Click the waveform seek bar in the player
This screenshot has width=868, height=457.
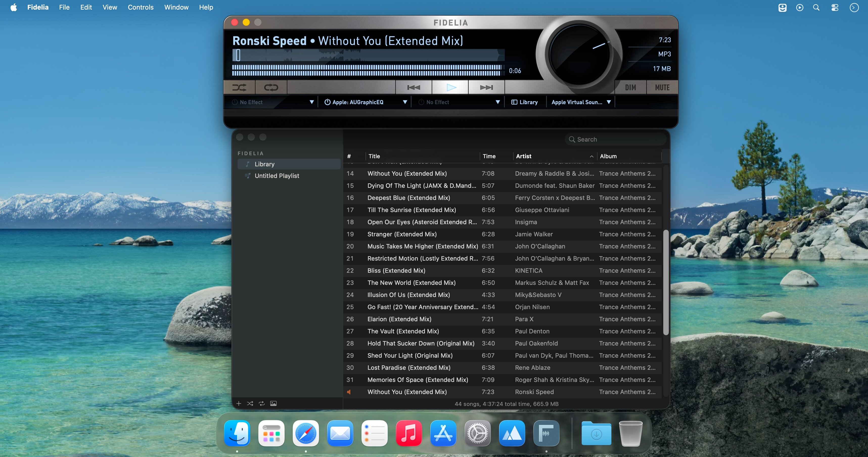click(x=368, y=55)
